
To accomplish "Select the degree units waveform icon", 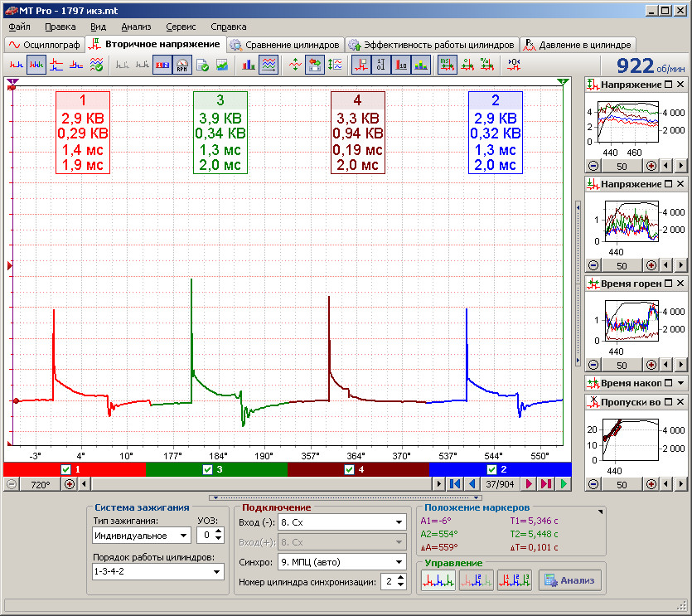I will coord(467,65).
